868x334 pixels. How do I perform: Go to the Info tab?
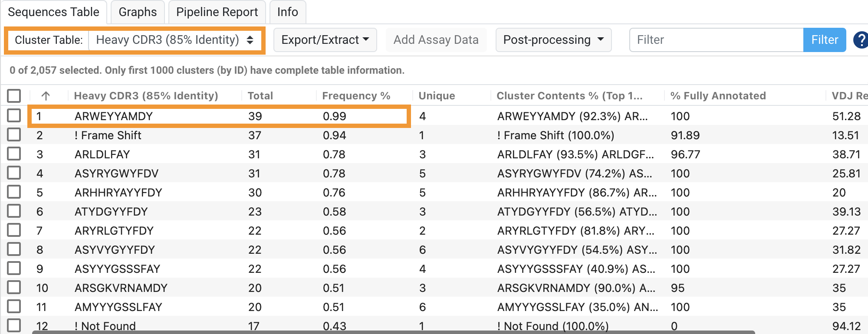tap(287, 12)
